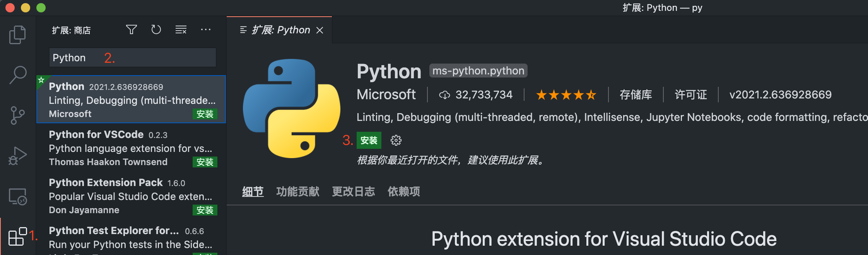
Task: Install Python for VSCode extension
Action: (x=205, y=162)
